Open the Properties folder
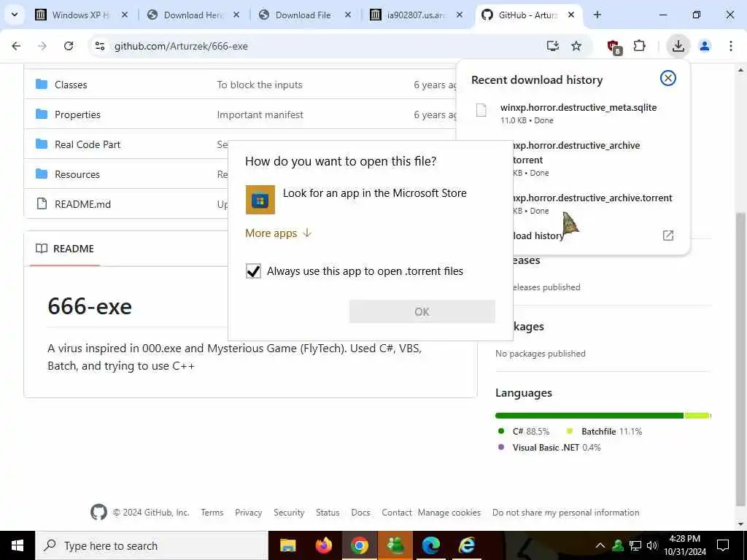Viewport: 747px width, 560px height. coord(77,114)
